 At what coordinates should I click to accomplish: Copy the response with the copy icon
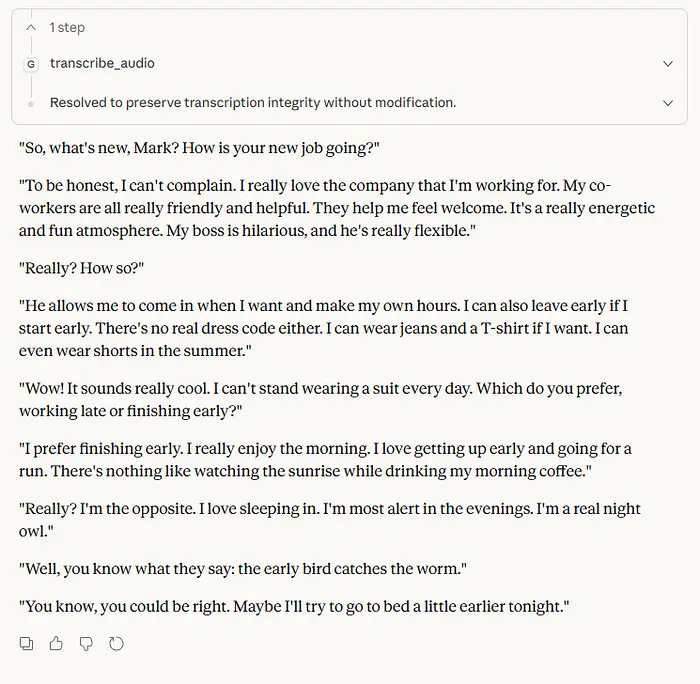click(x=27, y=644)
